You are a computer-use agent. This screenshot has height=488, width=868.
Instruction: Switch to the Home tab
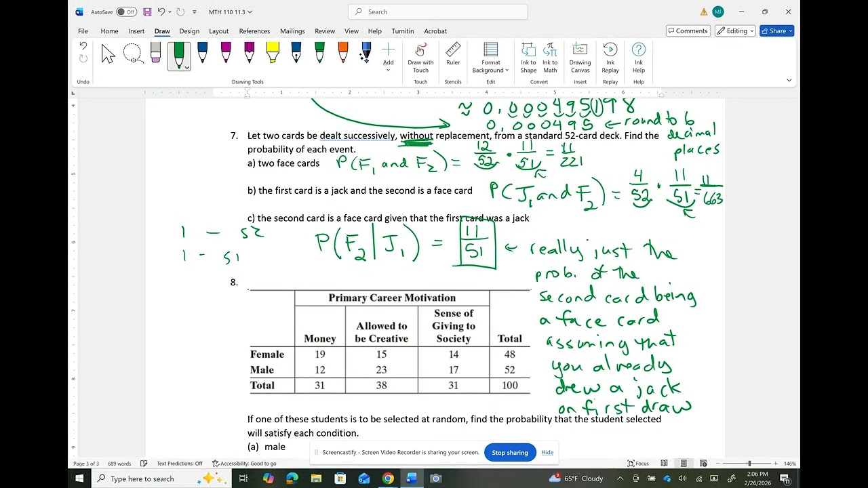point(109,31)
